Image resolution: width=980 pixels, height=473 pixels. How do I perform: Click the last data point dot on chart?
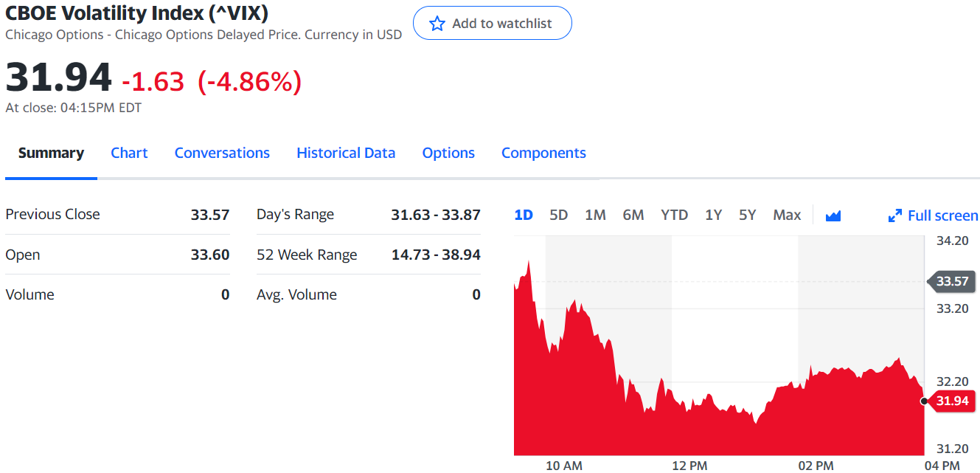tap(925, 401)
